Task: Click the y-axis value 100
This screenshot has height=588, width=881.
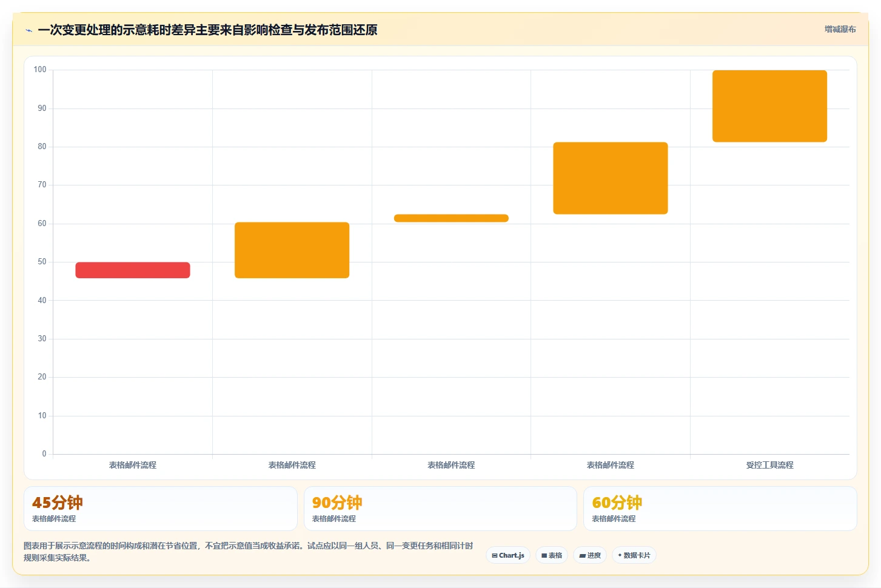Action: pyautogui.click(x=40, y=70)
